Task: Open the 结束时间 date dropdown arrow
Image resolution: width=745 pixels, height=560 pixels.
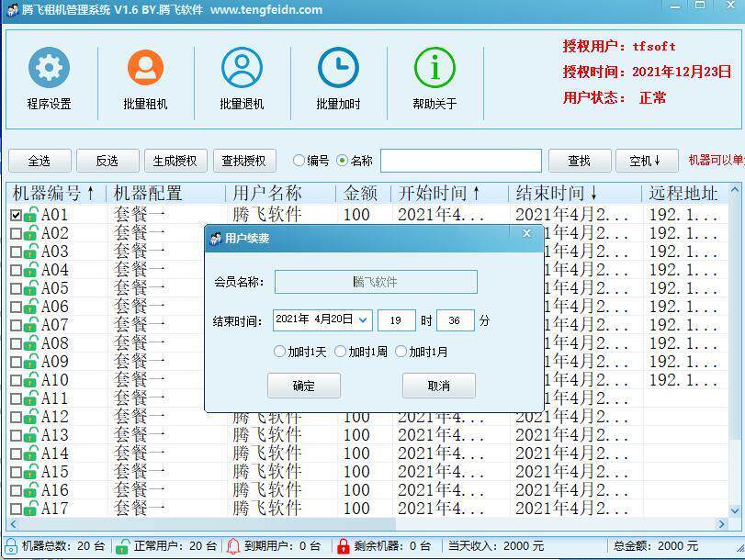Action: [363, 320]
